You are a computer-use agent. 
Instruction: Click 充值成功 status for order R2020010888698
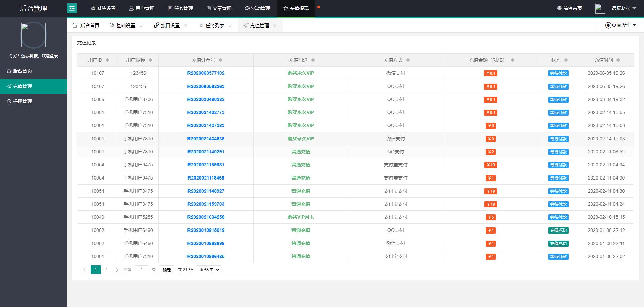coord(558,244)
